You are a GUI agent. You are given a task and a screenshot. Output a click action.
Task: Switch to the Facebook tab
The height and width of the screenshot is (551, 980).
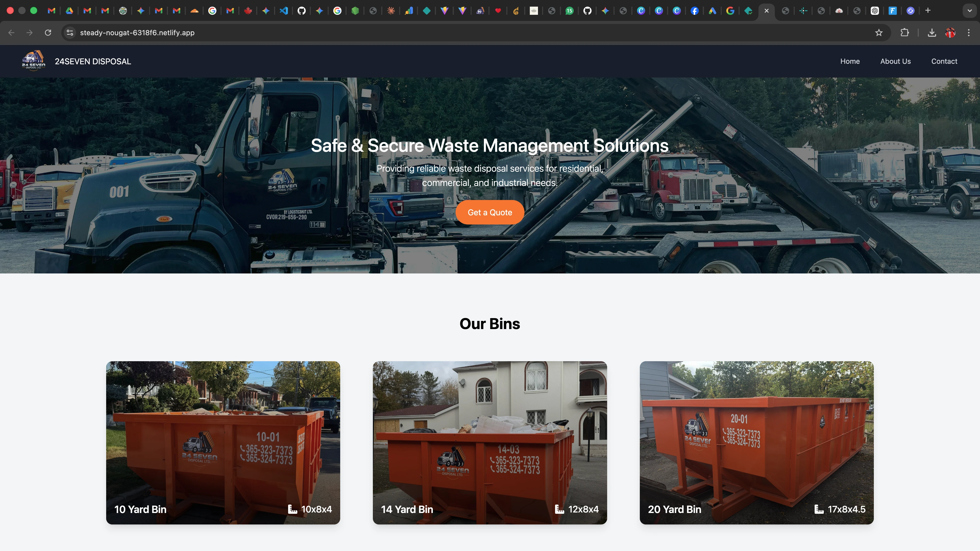[x=694, y=11]
